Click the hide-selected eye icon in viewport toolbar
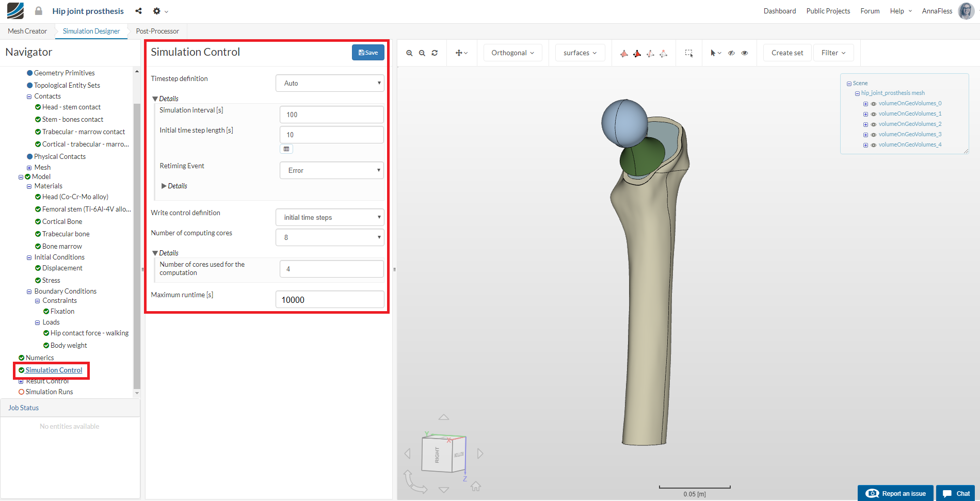Image resolution: width=980 pixels, height=501 pixels. [x=731, y=53]
